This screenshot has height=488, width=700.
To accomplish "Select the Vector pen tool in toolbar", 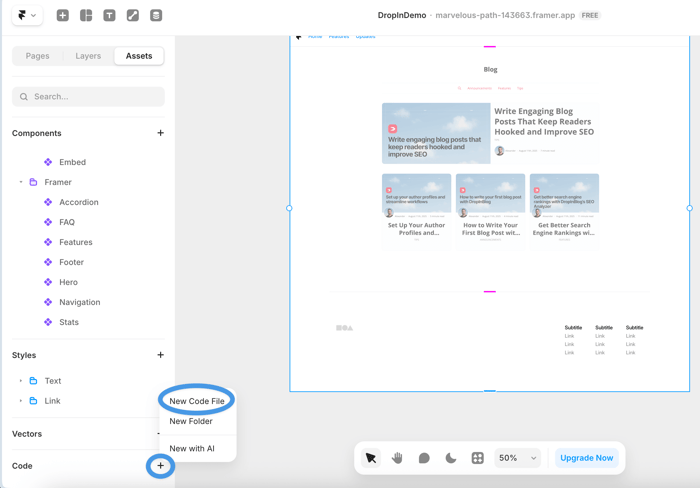I will [133, 15].
